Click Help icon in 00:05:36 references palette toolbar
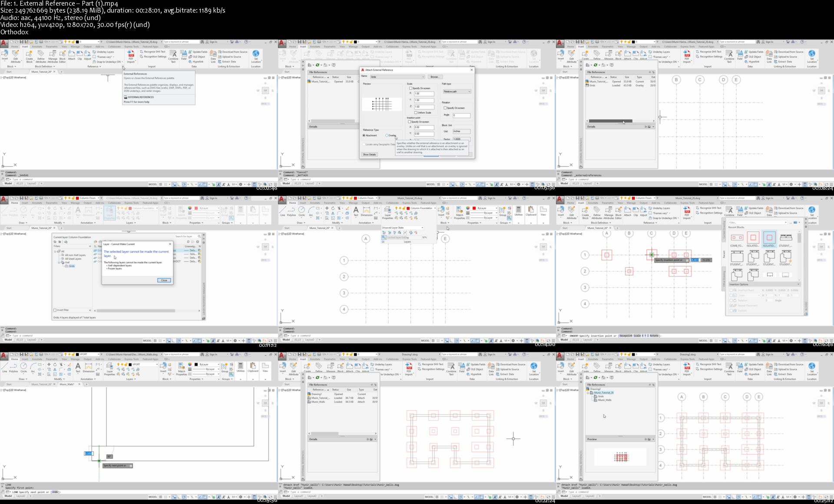Image resolution: width=834 pixels, height=504 pixels. 334,65
